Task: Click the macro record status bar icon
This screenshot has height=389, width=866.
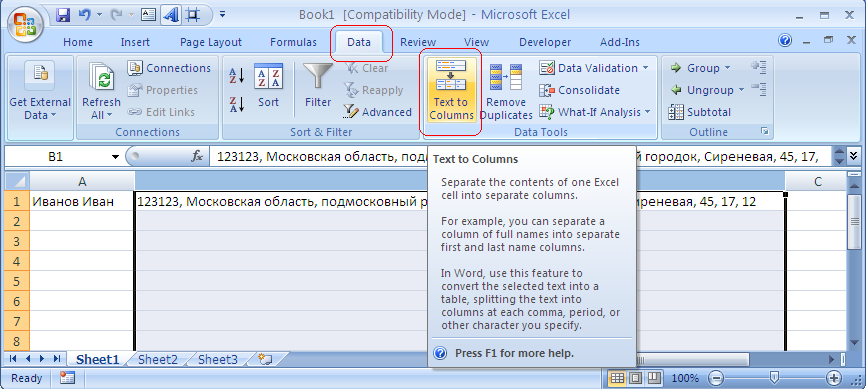Action: [x=67, y=379]
